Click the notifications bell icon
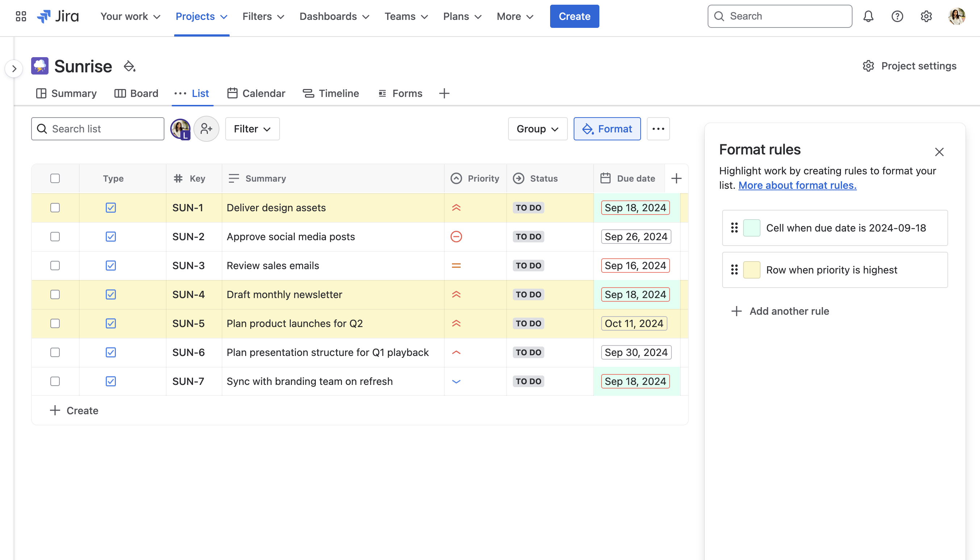 click(869, 16)
